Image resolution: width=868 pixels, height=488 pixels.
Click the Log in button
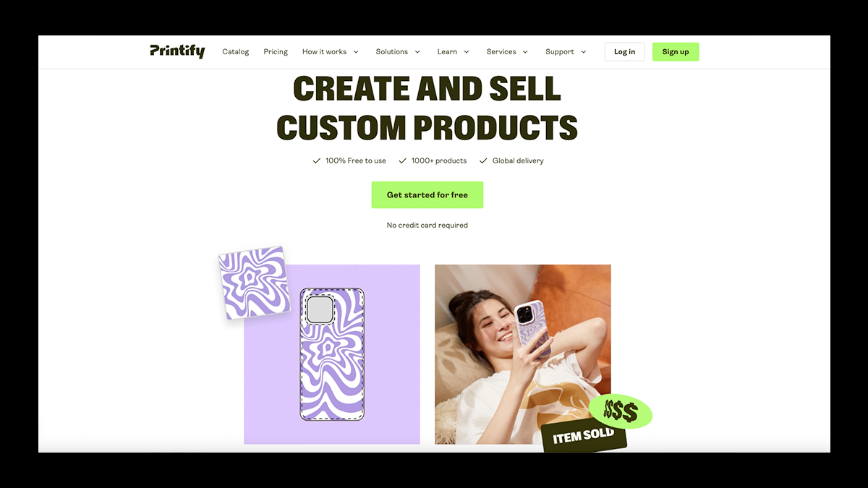(624, 51)
